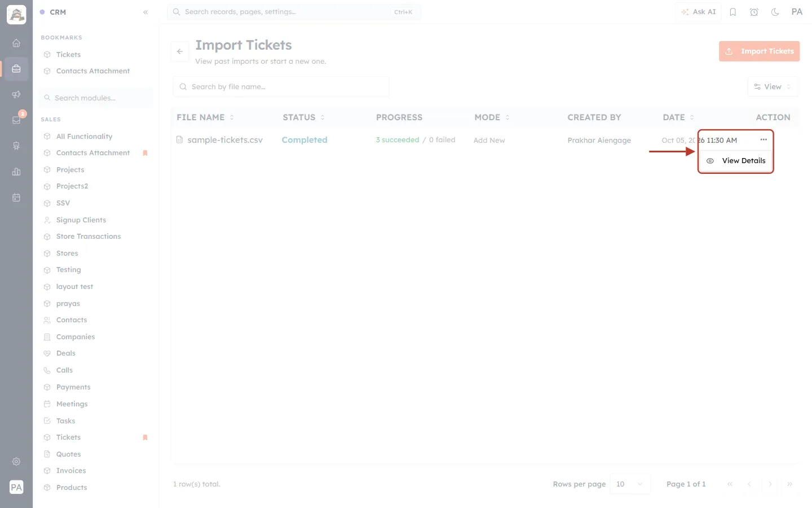Open the Invoices module
The image size is (812, 508).
(71, 471)
